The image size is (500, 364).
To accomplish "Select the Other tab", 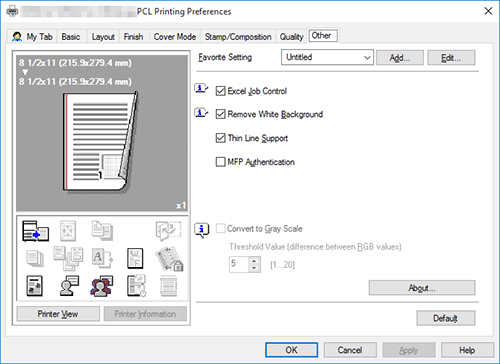I will click(322, 35).
